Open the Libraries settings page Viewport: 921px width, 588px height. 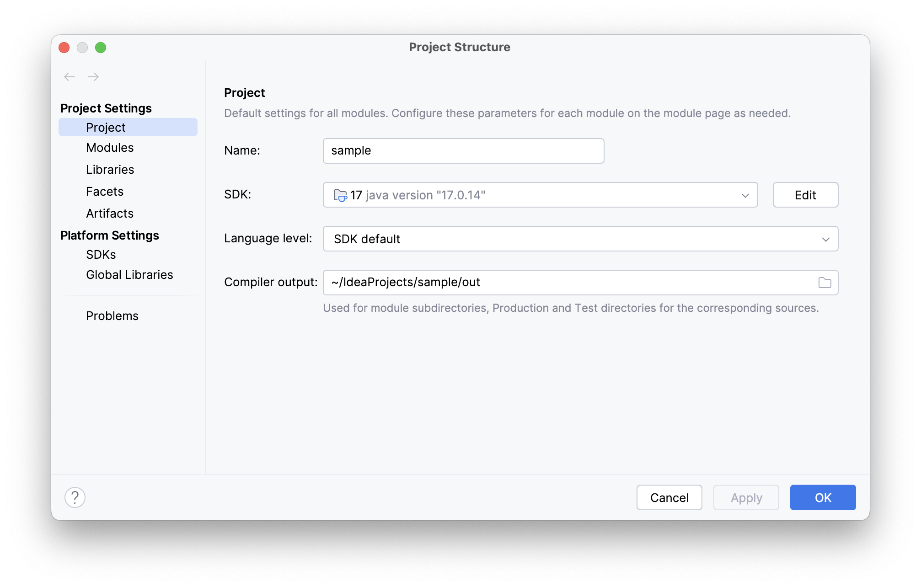coord(110,170)
